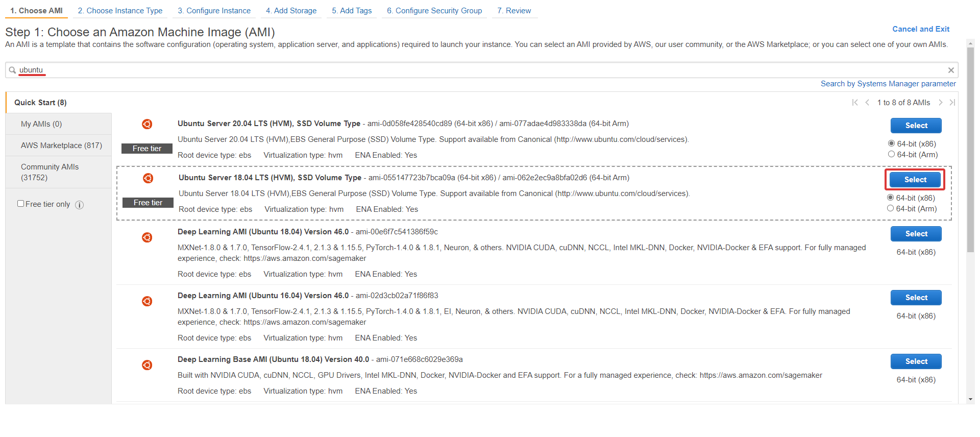Click the search magnifier icon
The height and width of the screenshot is (437, 980).
(x=12, y=70)
